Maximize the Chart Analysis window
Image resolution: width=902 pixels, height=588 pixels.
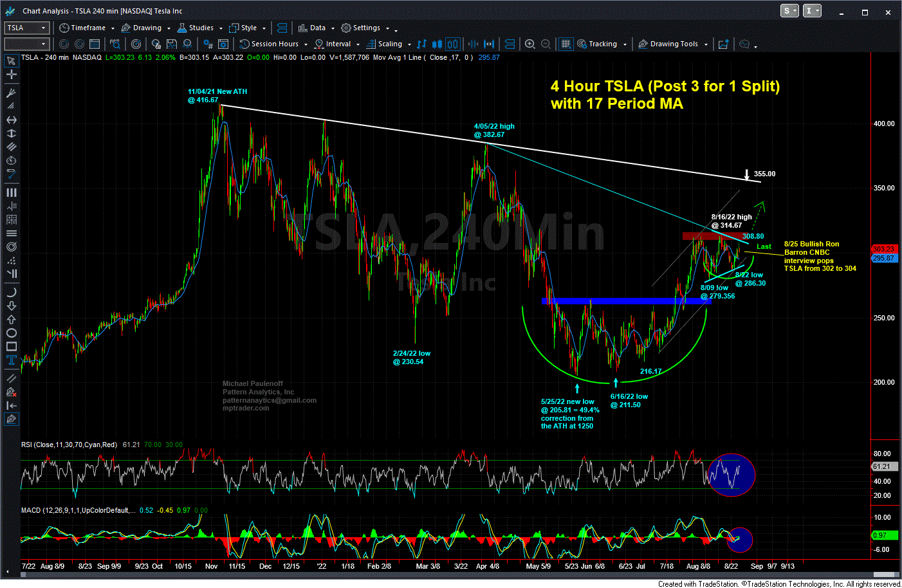[x=865, y=12]
